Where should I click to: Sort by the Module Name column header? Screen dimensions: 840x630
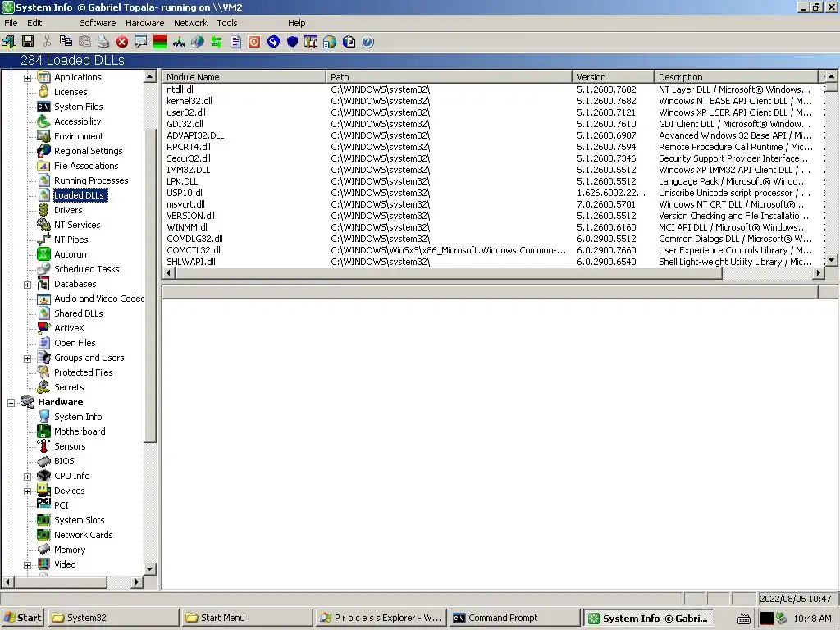pyautogui.click(x=244, y=76)
